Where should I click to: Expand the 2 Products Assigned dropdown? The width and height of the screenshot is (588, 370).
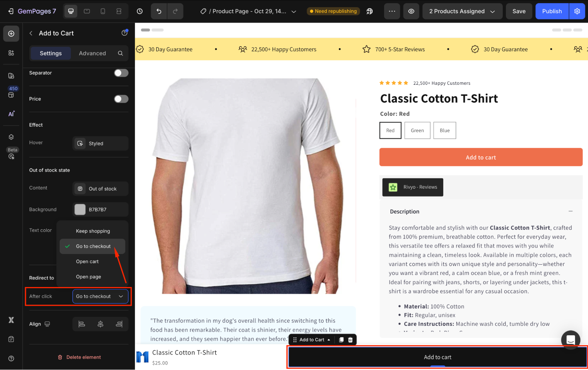tap(462, 11)
